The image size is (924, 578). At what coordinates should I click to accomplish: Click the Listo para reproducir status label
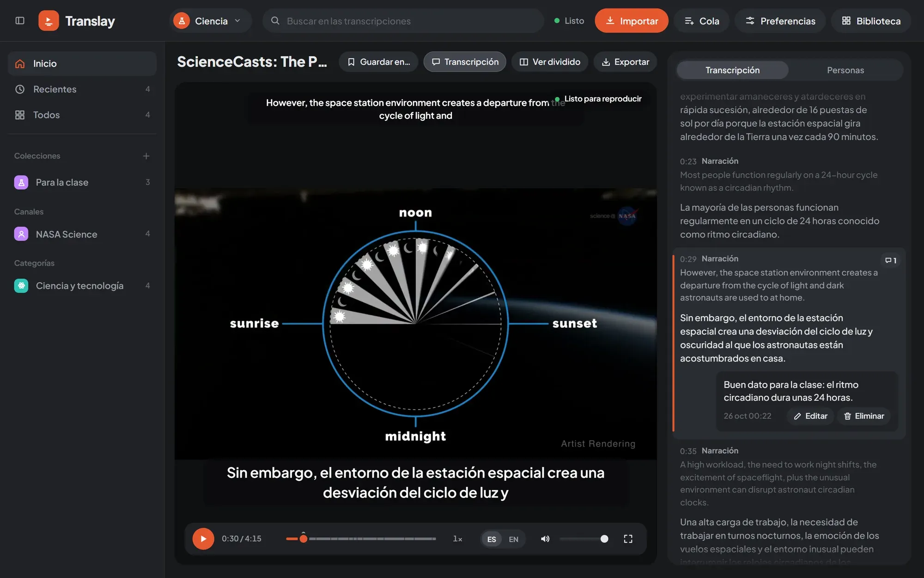pos(598,99)
